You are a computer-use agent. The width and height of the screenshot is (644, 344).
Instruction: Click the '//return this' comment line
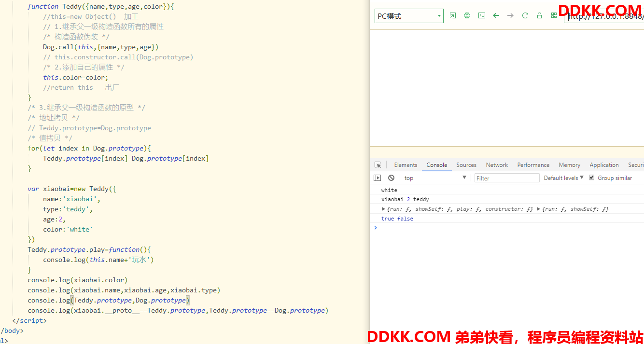[81, 87]
